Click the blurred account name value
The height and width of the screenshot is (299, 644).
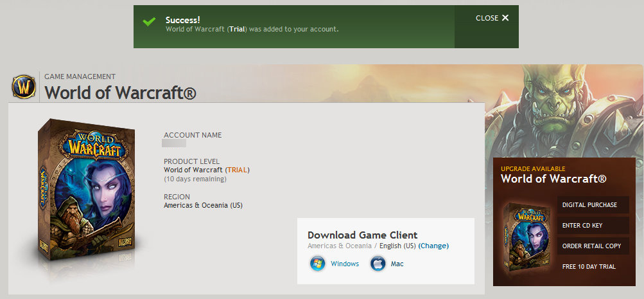(174, 143)
